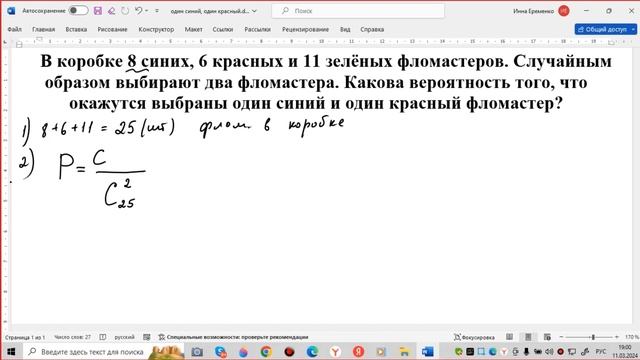The image size is (640, 360).
Task: Click the Word app icon in title bar
Action: tap(11, 11)
